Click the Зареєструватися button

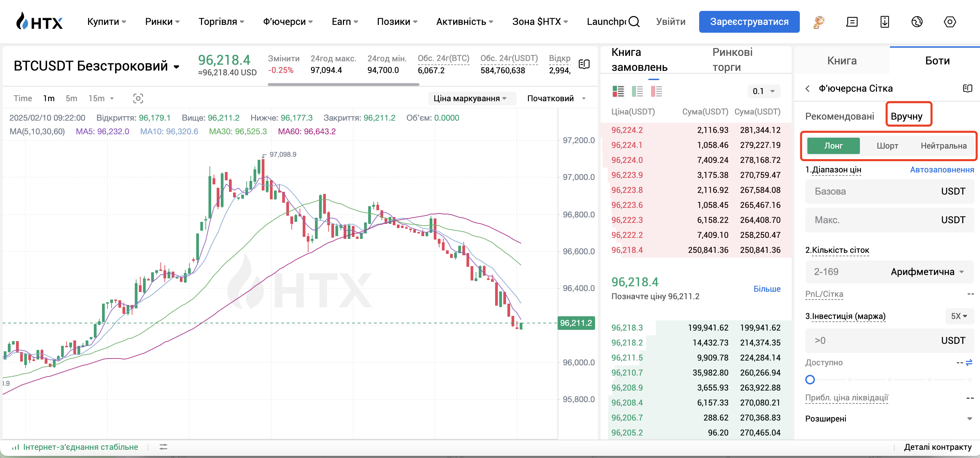coord(749,22)
